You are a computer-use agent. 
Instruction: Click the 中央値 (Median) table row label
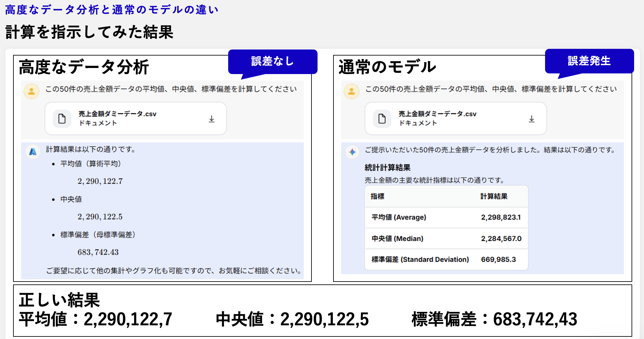tap(397, 238)
